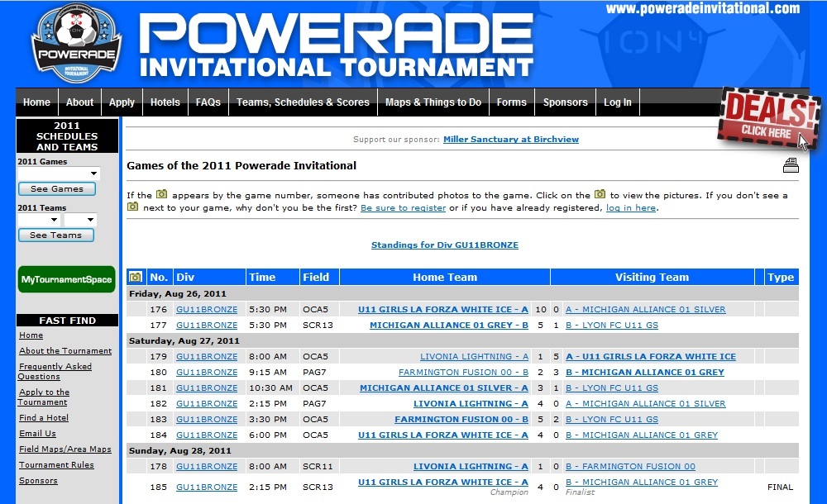This screenshot has width=827, height=504.
Task: Open champion U11 Girls La Forza, game 185
Action: point(443,482)
